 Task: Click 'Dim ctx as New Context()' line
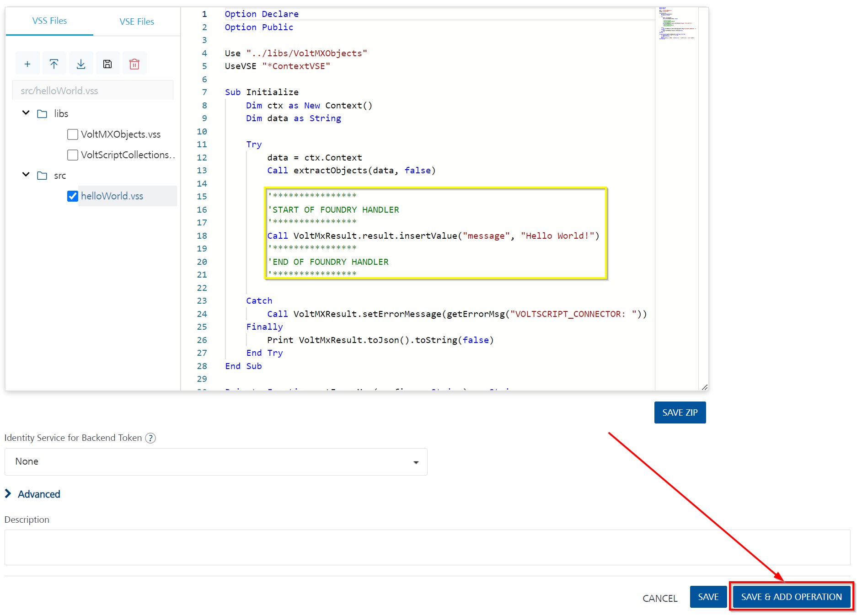point(309,106)
